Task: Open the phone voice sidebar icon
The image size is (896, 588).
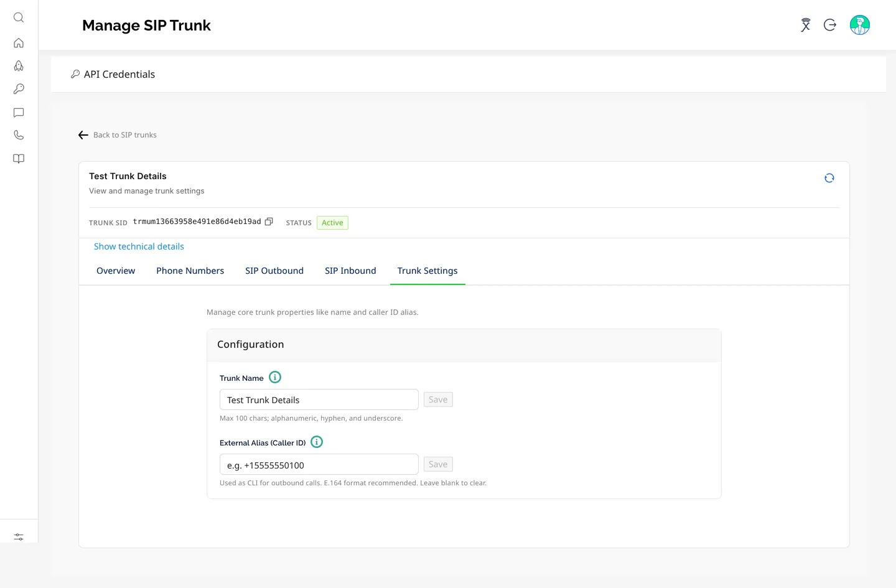Action: tap(19, 135)
